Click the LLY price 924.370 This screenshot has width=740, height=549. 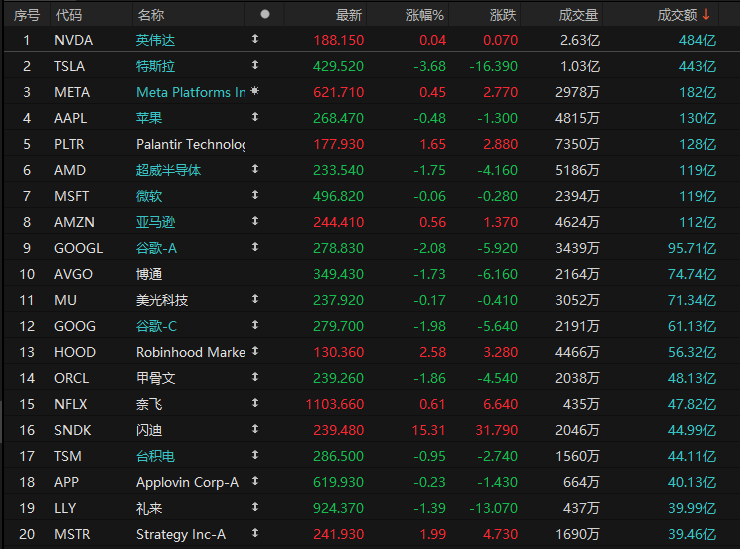point(338,508)
